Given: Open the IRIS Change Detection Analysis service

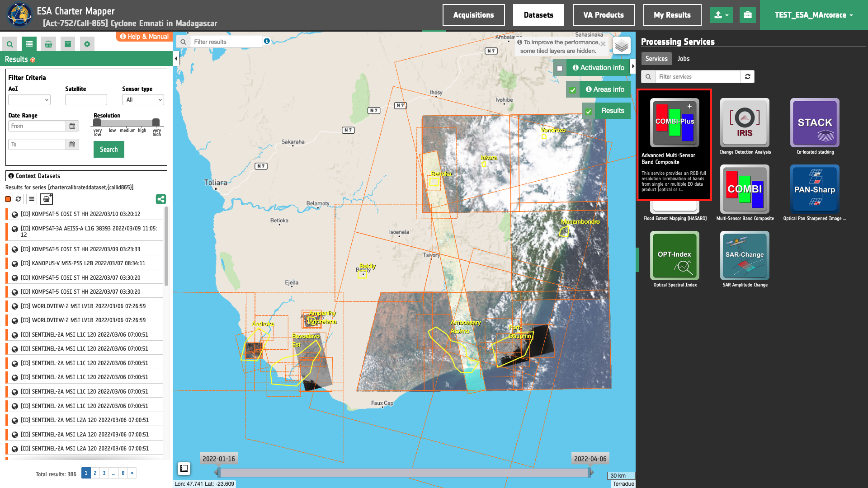Looking at the screenshot, I should [x=745, y=123].
